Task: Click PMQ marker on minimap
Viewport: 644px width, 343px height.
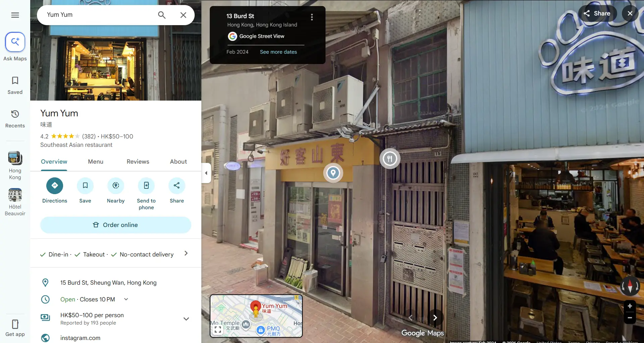Action: pyautogui.click(x=261, y=330)
